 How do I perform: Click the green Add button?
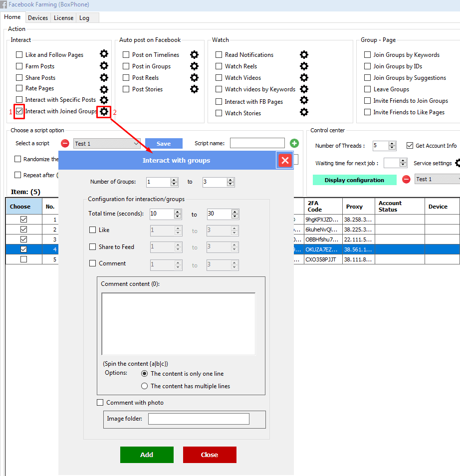coord(147,455)
